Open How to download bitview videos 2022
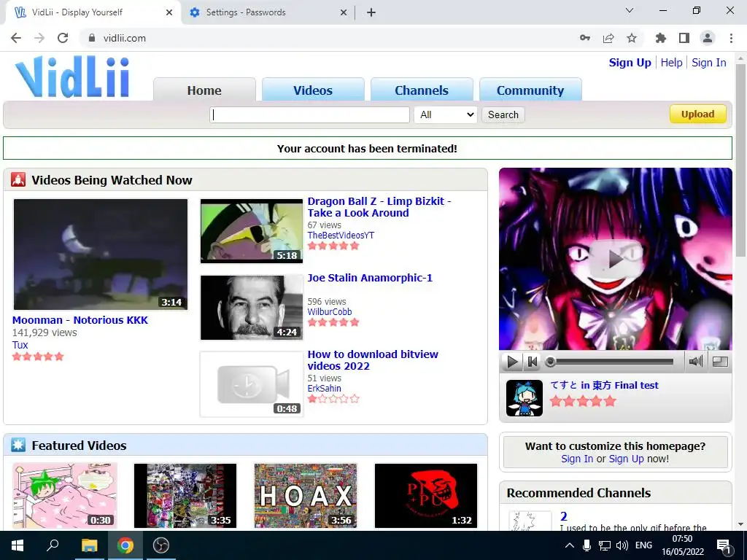Image resolution: width=747 pixels, height=560 pixels. point(373,360)
